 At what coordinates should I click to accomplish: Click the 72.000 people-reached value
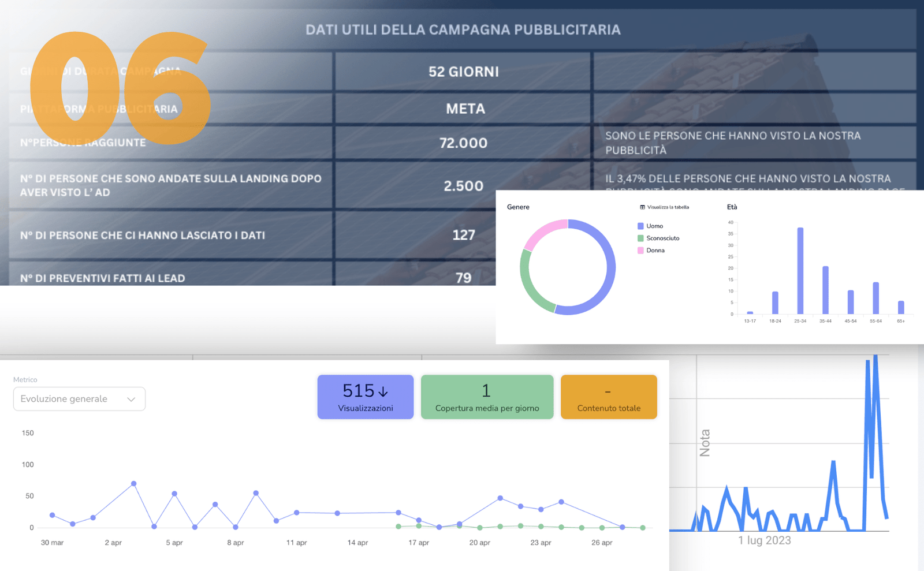pyautogui.click(x=463, y=143)
